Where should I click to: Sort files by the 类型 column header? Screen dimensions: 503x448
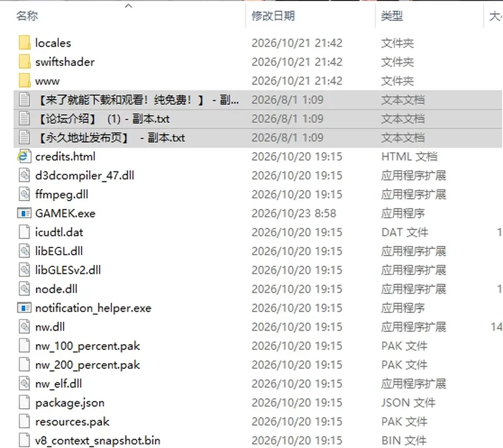coord(392,15)
